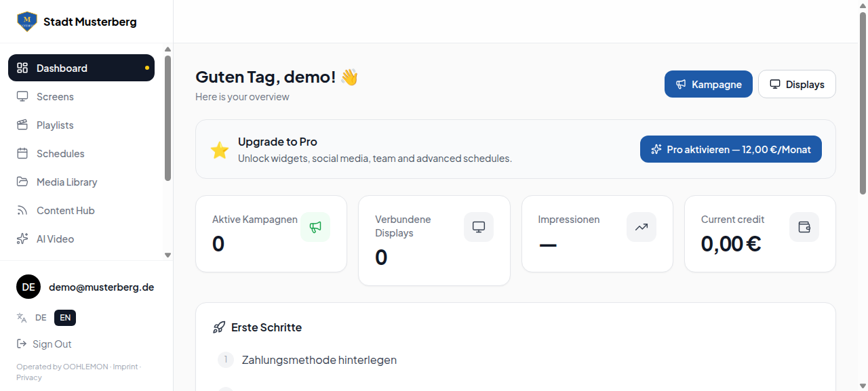Viewport: 868px width, 391px height.
Task: Open the Privacy link
Action: tap(29, 377)
